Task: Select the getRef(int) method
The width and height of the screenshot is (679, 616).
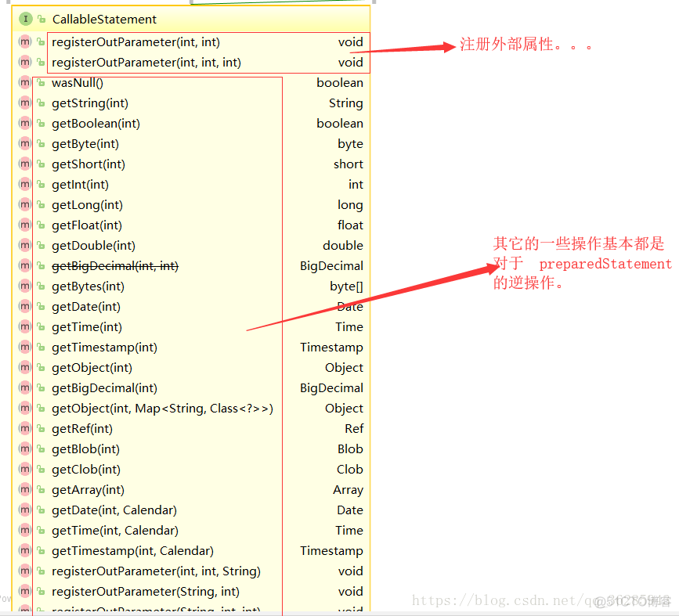Action: [82, 429]
